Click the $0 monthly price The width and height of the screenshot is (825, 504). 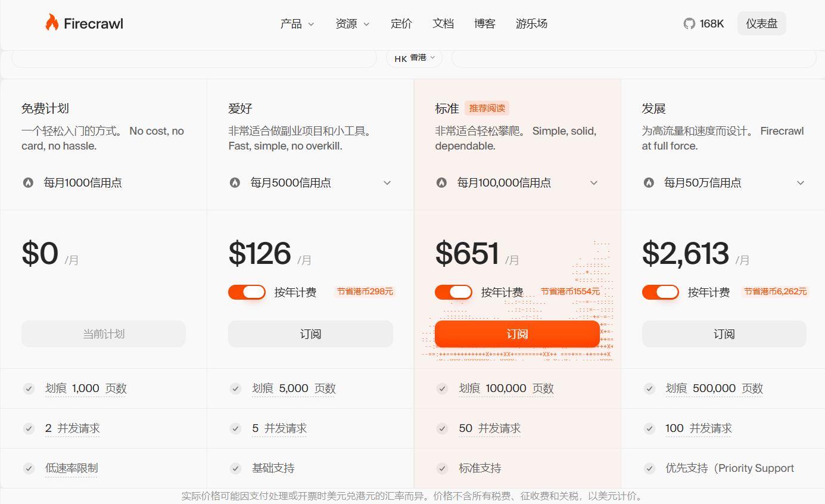click(40, 253)
